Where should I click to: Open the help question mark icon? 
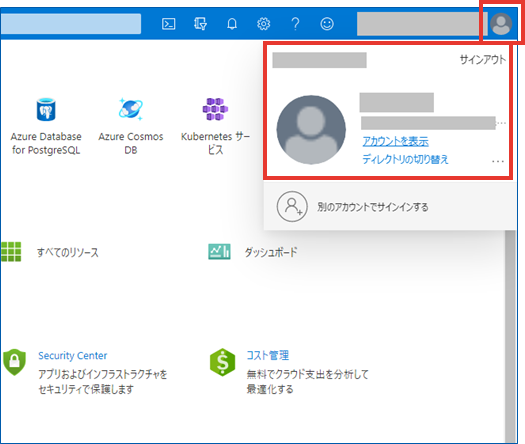click(x=295, y=24)
